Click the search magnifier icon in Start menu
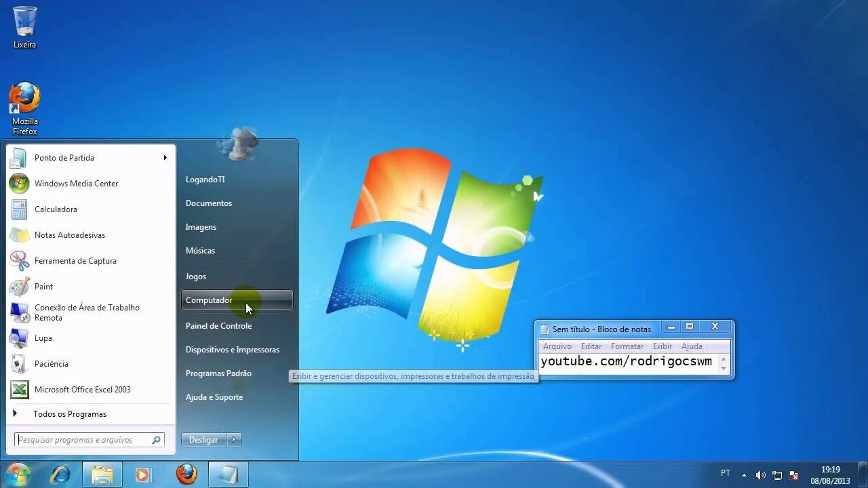The width and height of the screenshot is (868, 488). (x=157, y=440)
